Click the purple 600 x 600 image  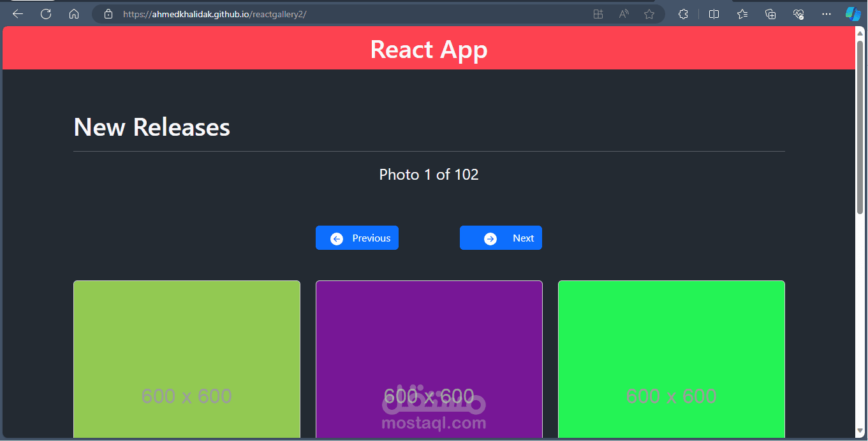(x=429, y=359)
